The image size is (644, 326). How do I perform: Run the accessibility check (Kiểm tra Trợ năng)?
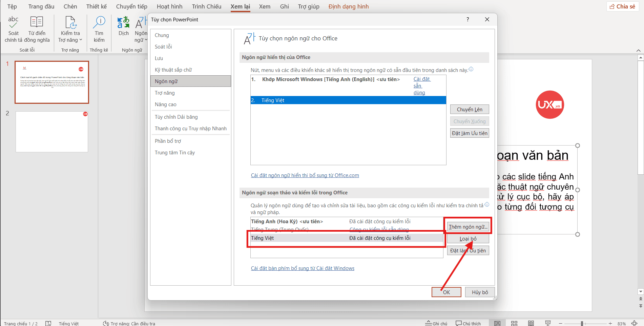pos(70,22)
